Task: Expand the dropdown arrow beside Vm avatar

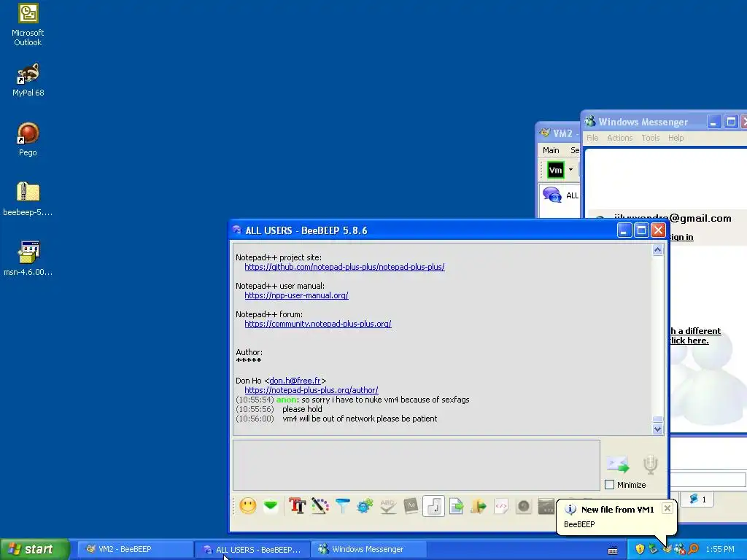Action: tap(570, 170)
